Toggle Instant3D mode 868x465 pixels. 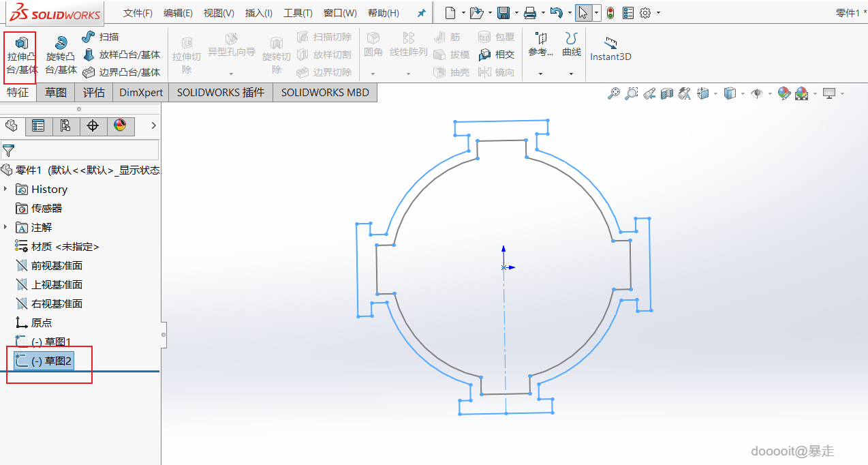tap(610, 49)
